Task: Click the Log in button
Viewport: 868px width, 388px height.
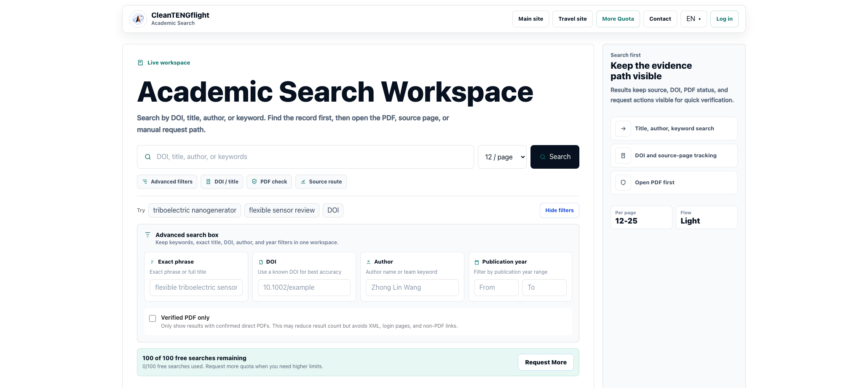Action: point(724,19)
